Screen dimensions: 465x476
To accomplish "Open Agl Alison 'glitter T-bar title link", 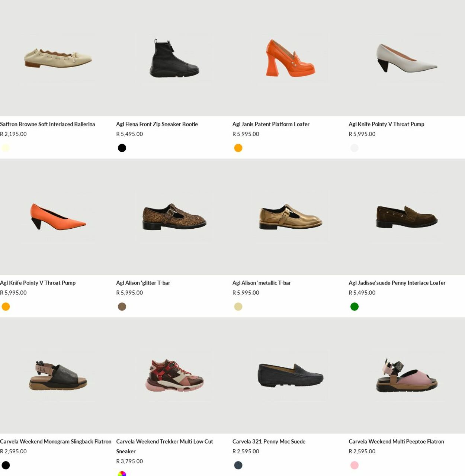I will [143, 283].
